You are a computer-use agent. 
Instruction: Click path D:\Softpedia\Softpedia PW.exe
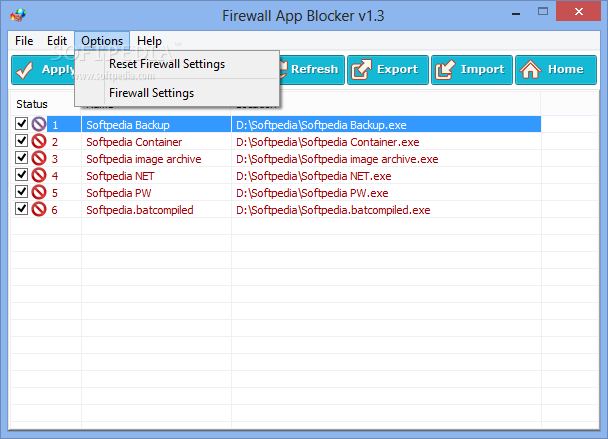[x=312, y=193]
